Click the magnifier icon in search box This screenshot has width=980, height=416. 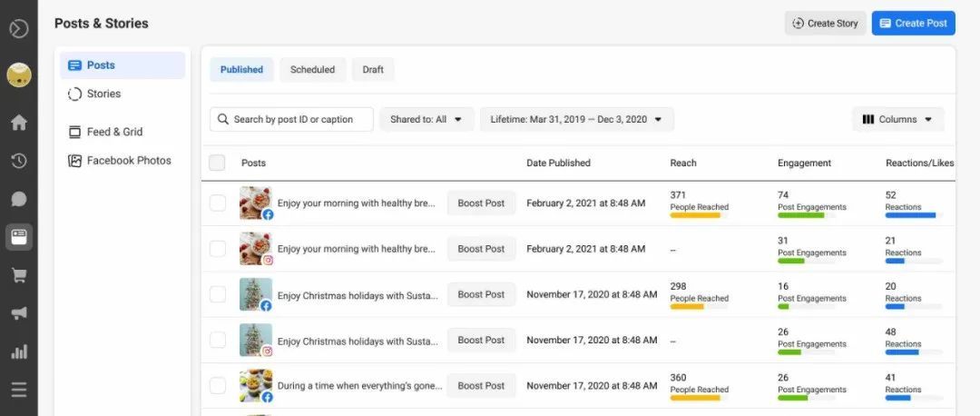click(x=223, y=119)
